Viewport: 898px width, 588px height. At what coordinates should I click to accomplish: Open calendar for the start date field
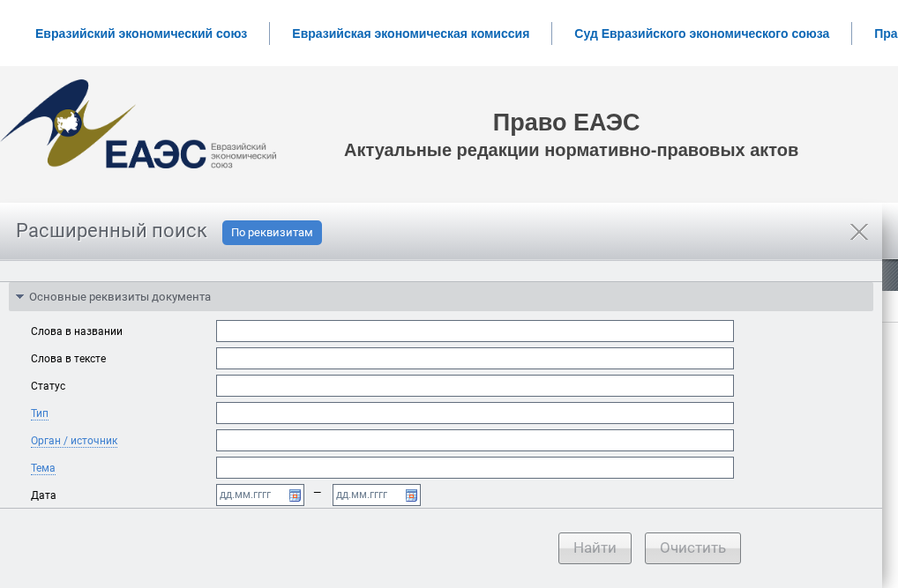295,495
